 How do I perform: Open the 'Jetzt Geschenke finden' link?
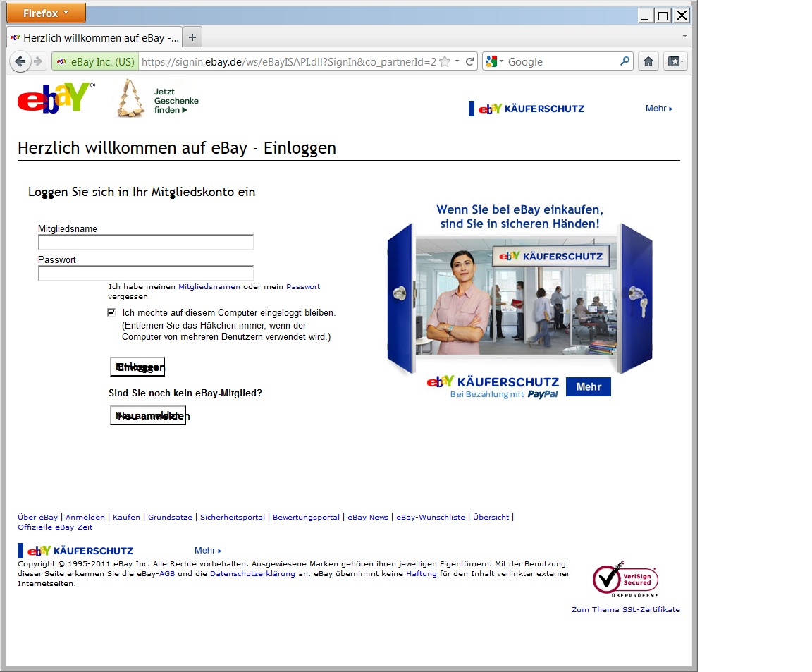pyautogui.click(x=176, y=101)
